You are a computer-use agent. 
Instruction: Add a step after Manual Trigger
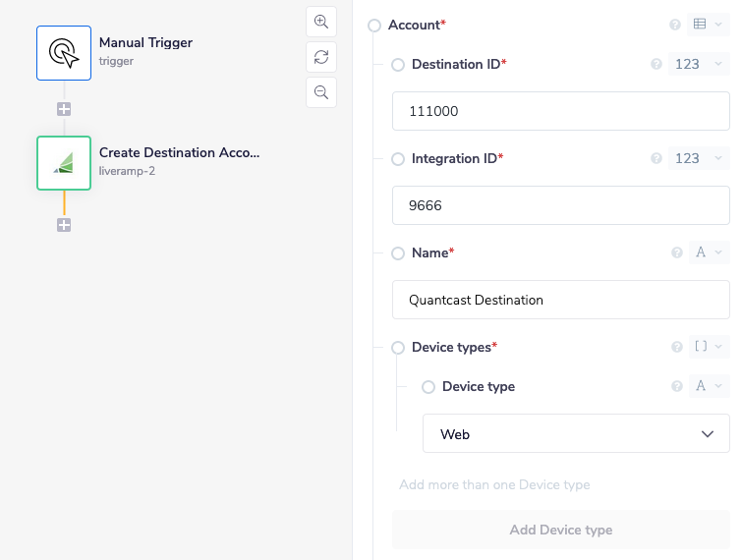click(64, 109)
